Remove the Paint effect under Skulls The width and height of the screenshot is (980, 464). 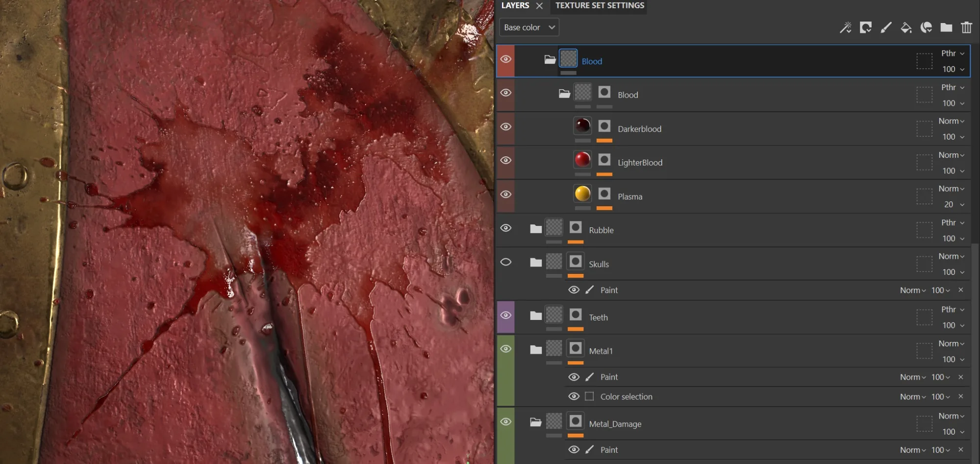(961, 290)
